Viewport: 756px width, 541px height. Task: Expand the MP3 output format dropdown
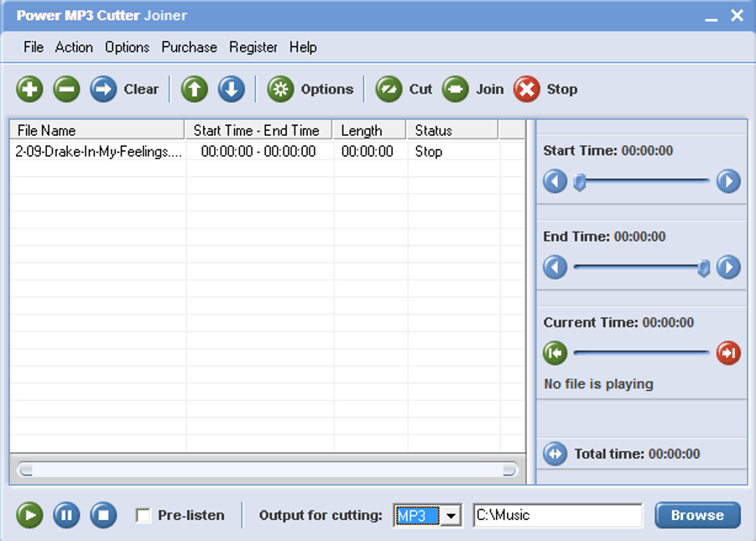tap(451, 516)
